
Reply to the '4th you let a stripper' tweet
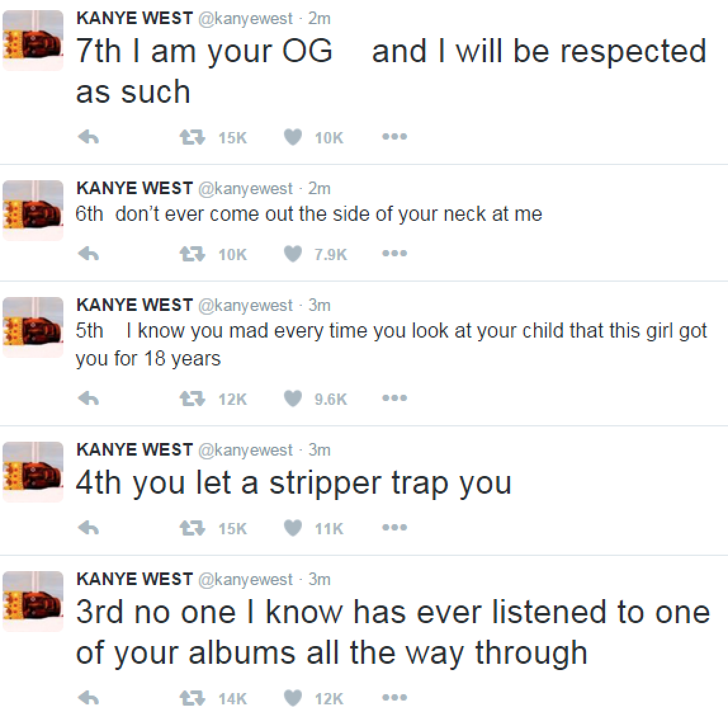[88, 527]
